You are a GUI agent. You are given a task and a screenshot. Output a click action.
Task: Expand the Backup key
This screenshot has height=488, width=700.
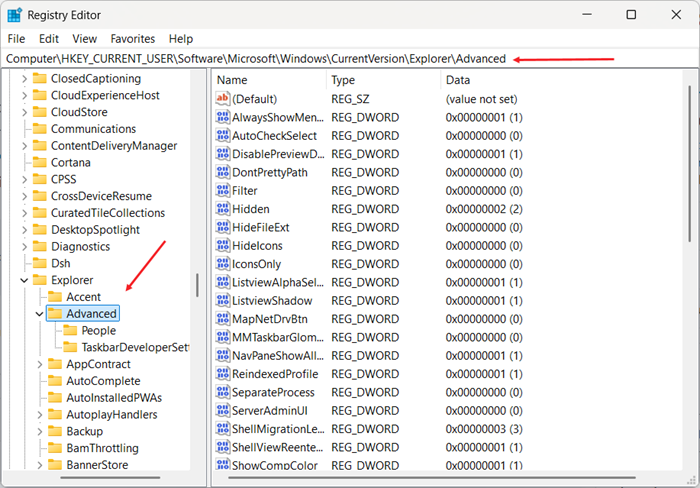point(40,431)
